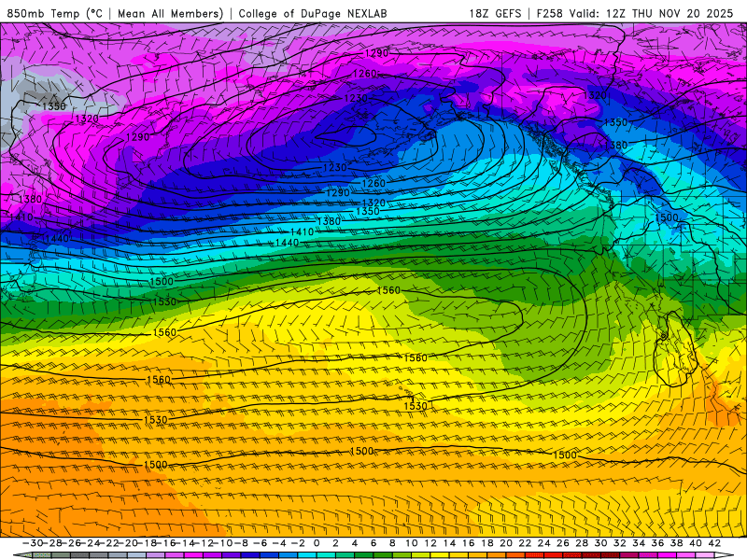Click the -30 value on the temperature legend

click(x=34, y=543)
